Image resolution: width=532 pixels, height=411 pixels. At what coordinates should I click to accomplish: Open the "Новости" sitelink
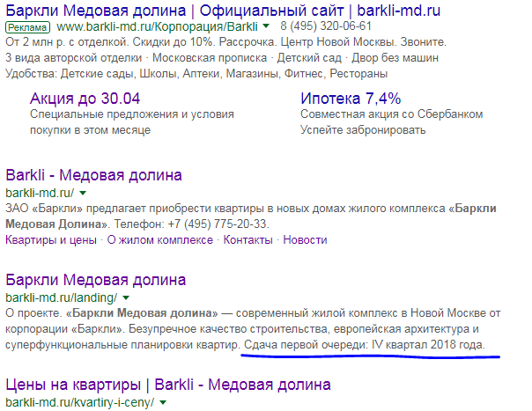point(305,240)
